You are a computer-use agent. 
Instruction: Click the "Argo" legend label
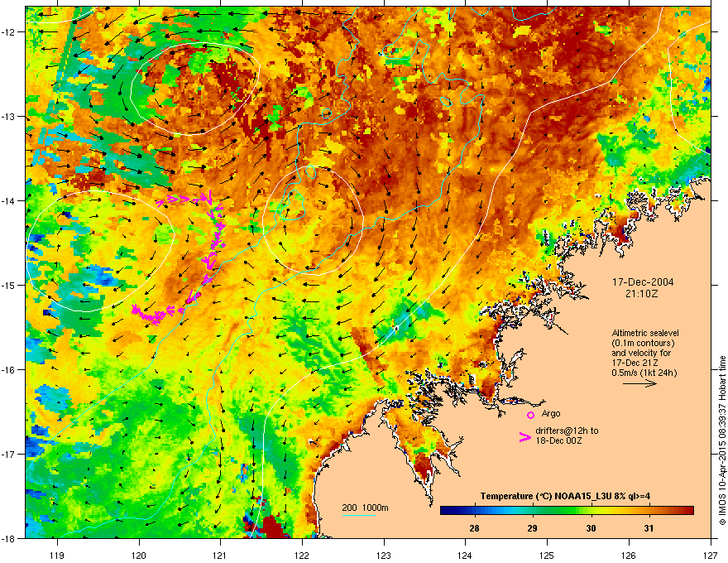551,413
